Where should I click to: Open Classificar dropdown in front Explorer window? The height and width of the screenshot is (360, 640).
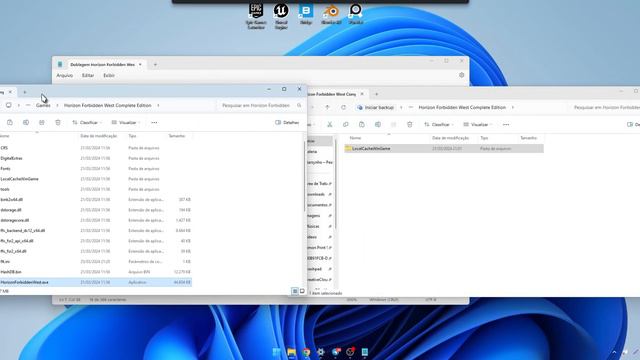[x=87, y=122]
